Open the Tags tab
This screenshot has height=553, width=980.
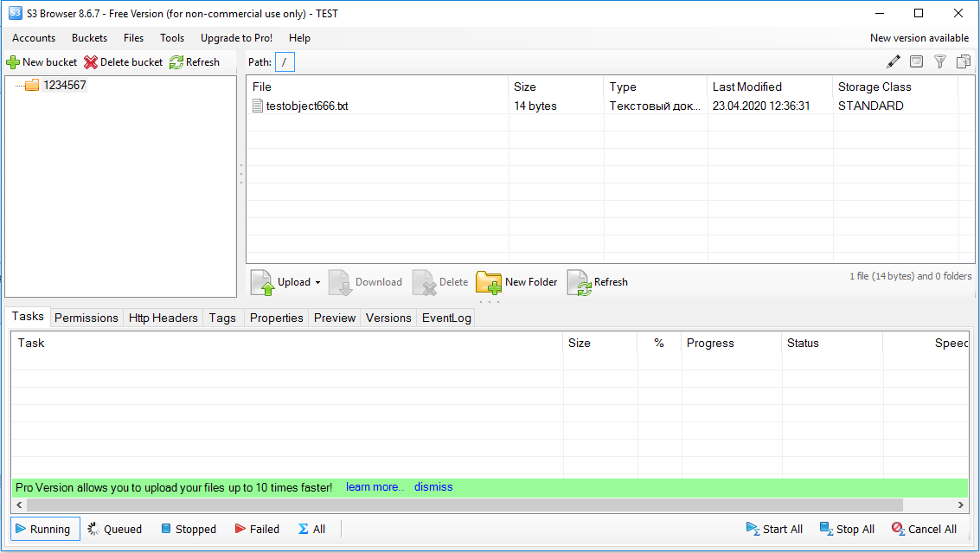click(222, 318)
